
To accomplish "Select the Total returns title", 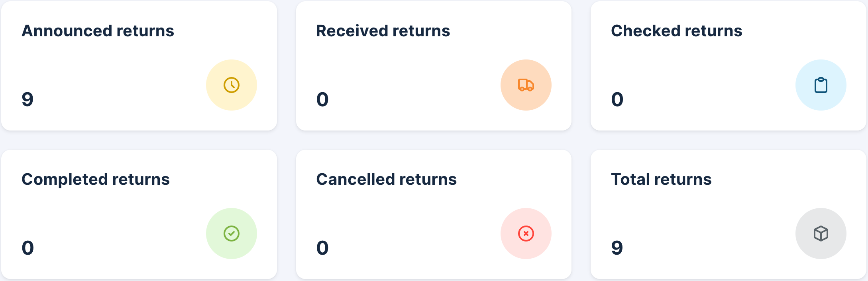I will (661, 179).
